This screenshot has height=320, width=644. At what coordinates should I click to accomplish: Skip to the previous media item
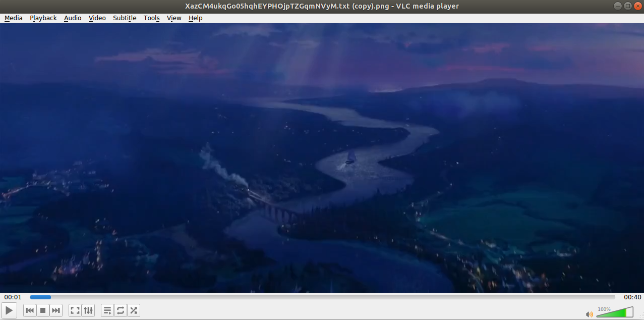pyautogui.click(x=30, y=310)
